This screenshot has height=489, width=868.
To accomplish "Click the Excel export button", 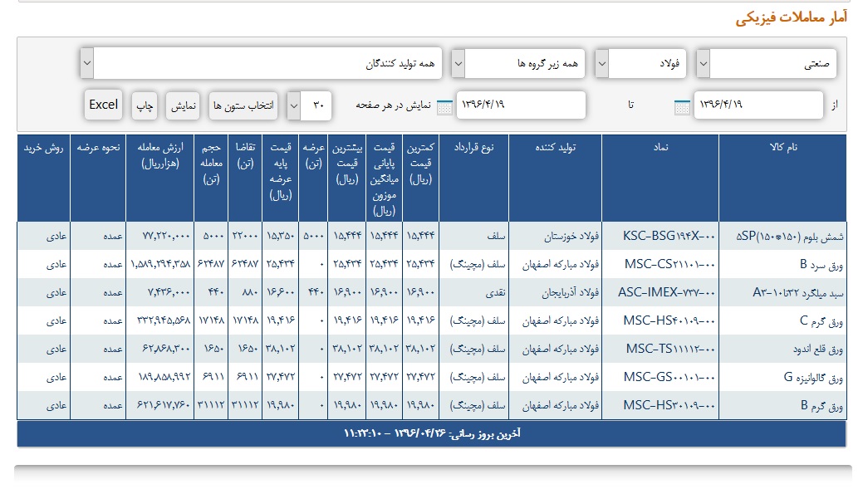I will click(x=104, y=105).
